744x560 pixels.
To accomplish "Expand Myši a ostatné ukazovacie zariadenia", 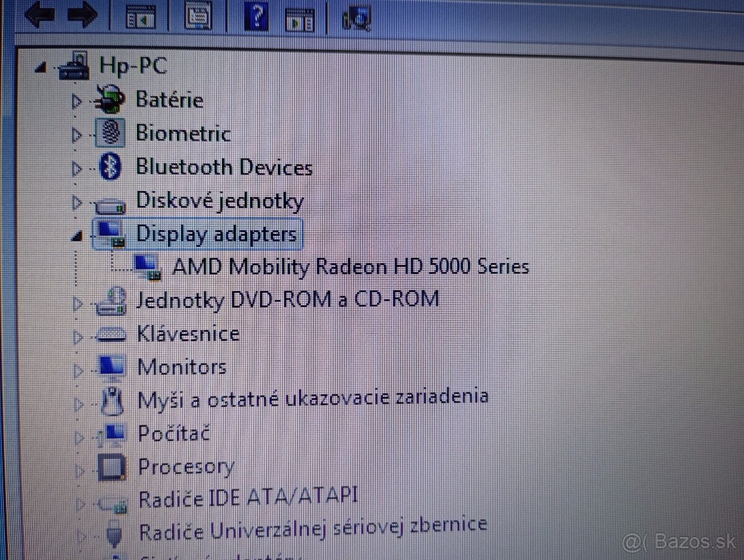I will (x=78, y=404).
